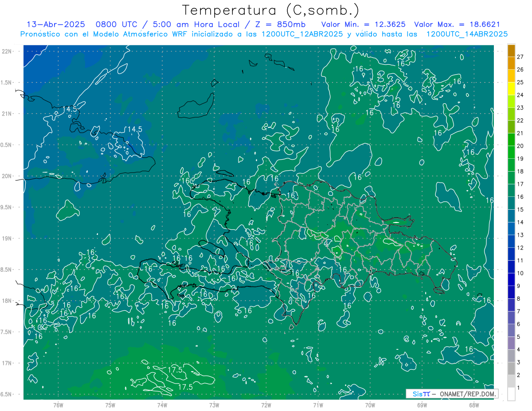Click the colorbar scale label "3"
This screenshot has width=532, height=411.
pos(519,362)
